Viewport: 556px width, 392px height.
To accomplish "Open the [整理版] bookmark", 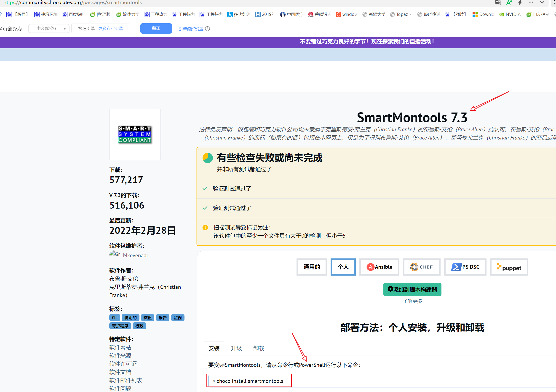I will pos(101,14).
